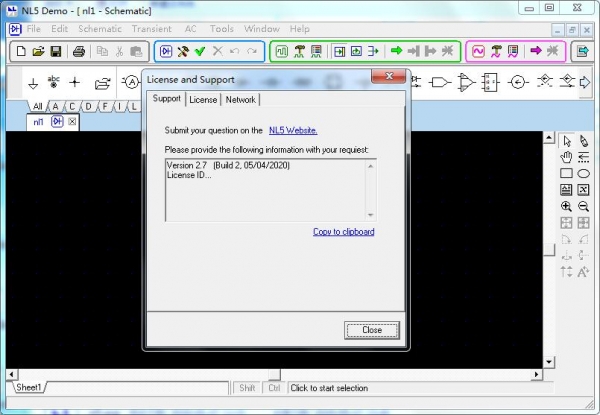Open file with the folder icon
The image size is (600, 415).
pyautogui.click(x=38, y=51)
